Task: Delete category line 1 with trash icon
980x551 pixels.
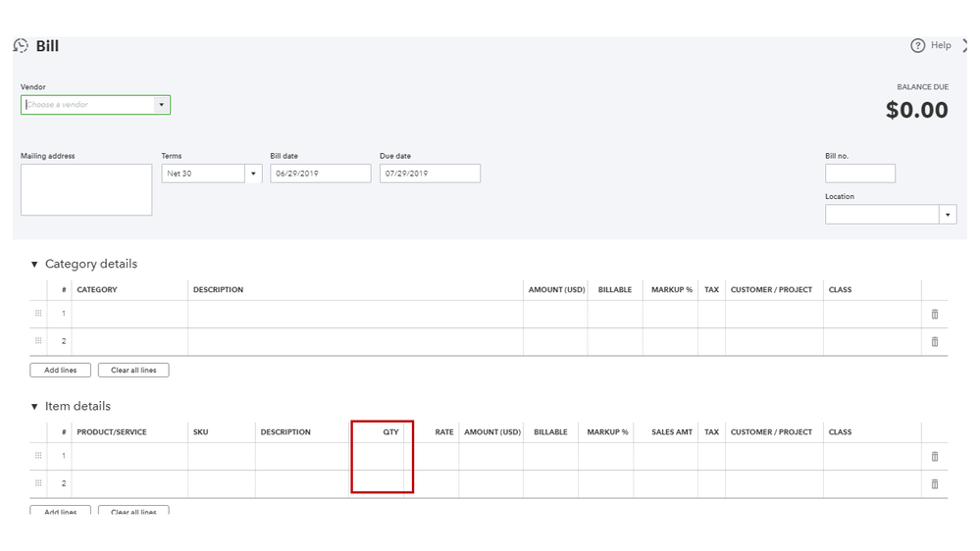Action: point(934,315)
